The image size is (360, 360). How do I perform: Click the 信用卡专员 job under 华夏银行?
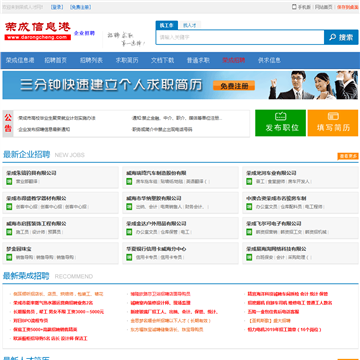click(x=146, y=257)
